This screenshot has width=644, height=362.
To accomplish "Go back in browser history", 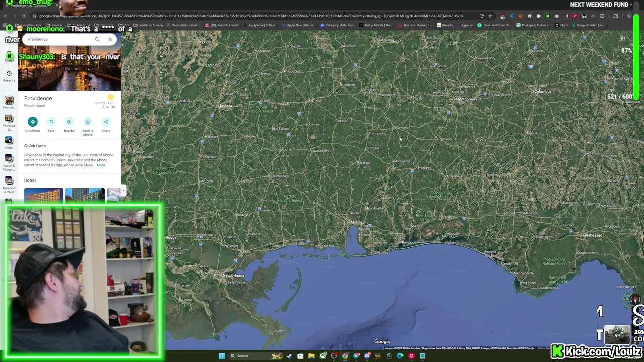I will point(5,16).
